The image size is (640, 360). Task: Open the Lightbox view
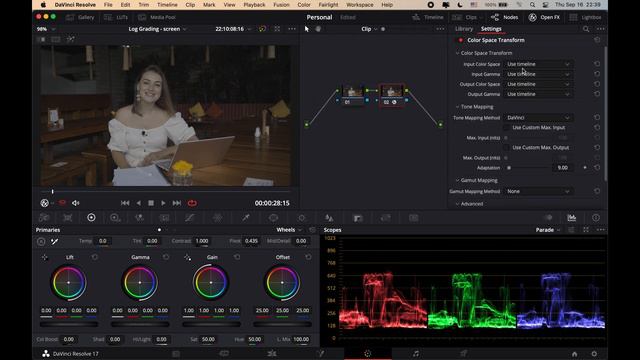[x=585, y=17]
